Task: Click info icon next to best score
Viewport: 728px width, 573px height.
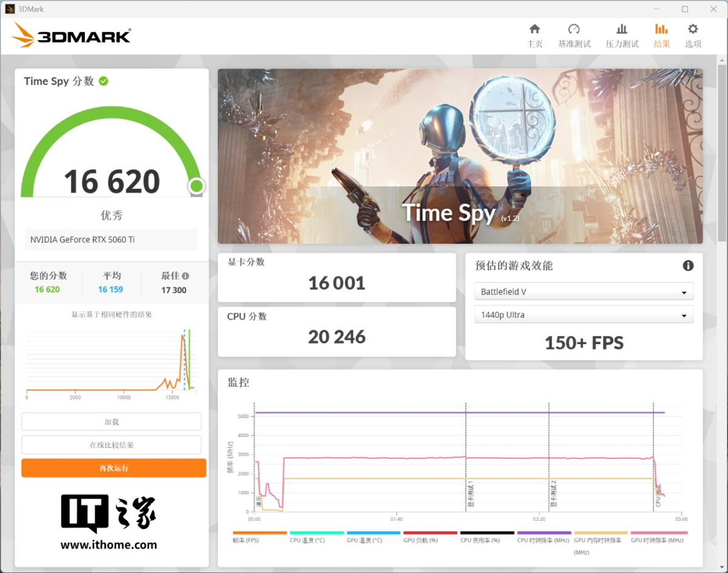Action: (186, 276)
